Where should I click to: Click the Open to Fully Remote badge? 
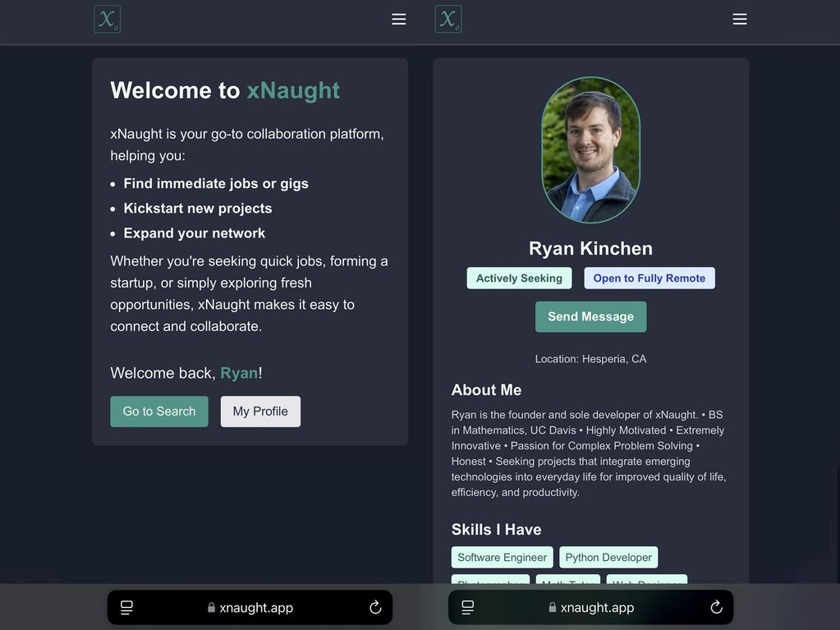(649, 278)
